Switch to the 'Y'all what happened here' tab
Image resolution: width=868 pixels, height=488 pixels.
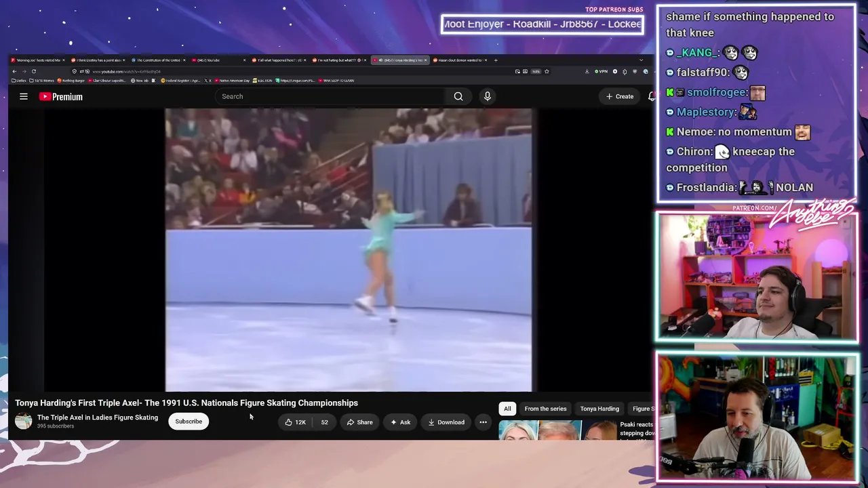click(279, 60)
